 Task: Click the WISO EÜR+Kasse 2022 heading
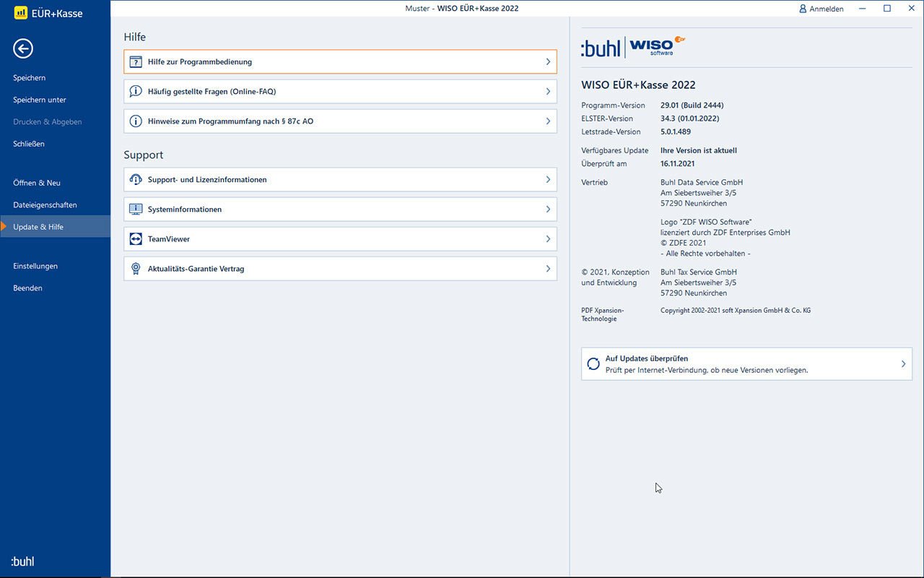click(x=638, y=85)
